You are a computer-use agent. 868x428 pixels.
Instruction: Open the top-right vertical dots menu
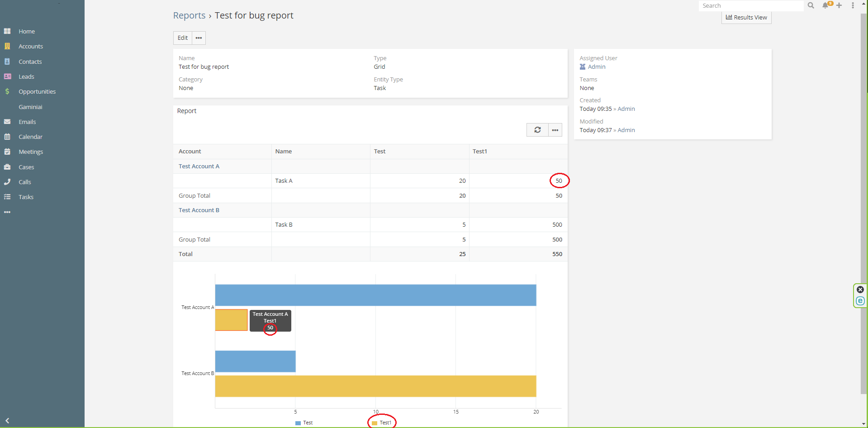[853, 5]
